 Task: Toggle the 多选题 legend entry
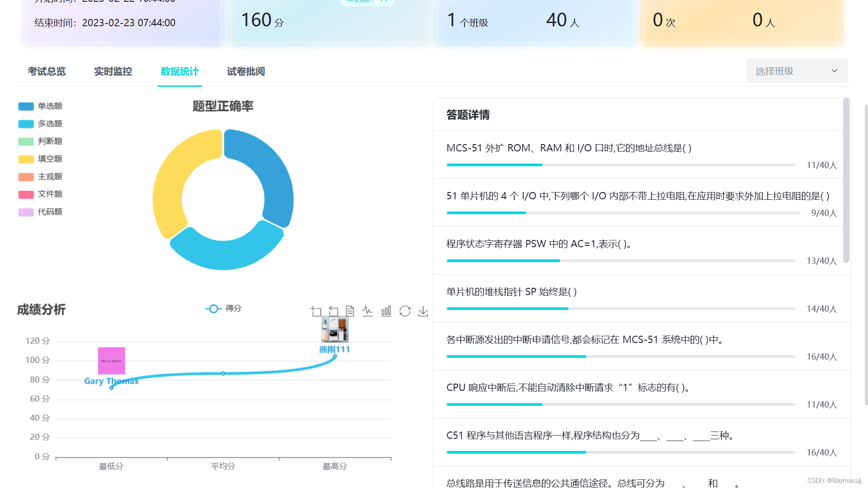click(x=41, y=123)
